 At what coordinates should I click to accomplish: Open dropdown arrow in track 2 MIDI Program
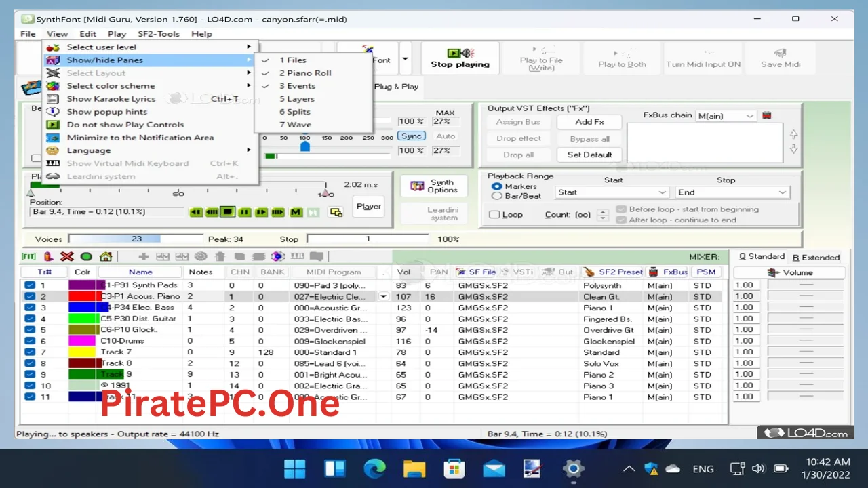[x=384, y=296]
